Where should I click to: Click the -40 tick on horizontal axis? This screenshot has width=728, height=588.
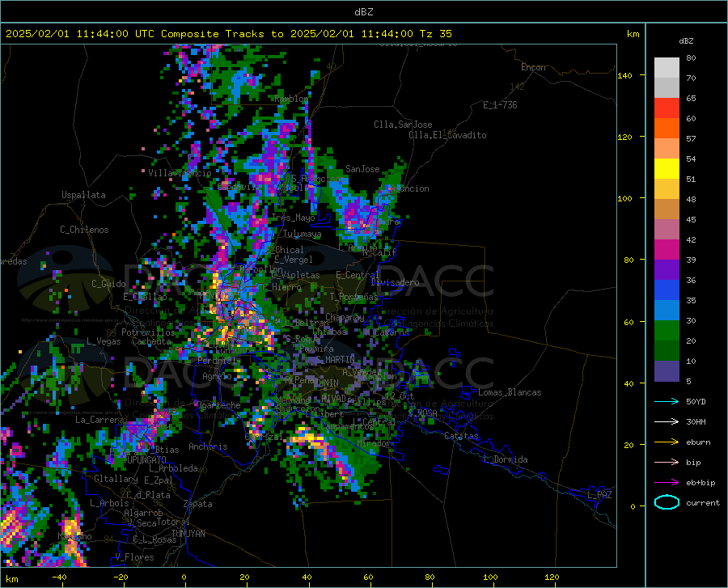59,577
